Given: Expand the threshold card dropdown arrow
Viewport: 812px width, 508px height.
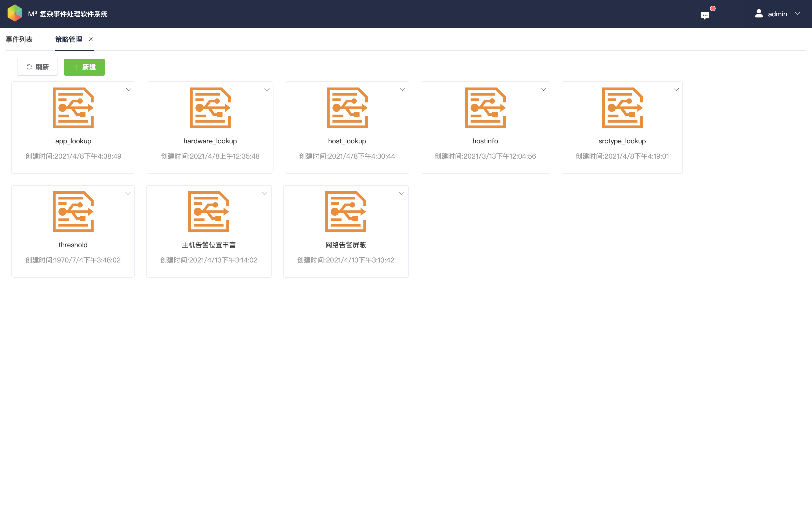Looking at the screenshot, I should [x=128, y=193].
